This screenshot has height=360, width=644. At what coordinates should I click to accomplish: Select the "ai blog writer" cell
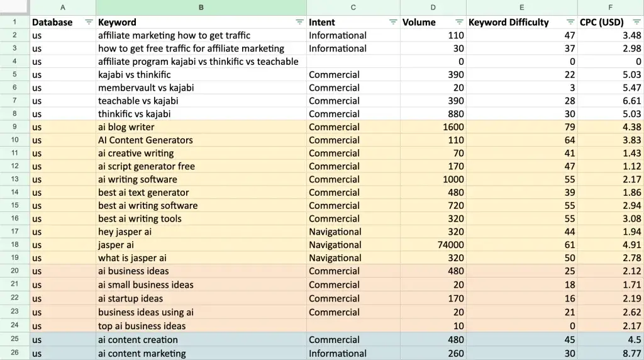[x=201, y=127]
